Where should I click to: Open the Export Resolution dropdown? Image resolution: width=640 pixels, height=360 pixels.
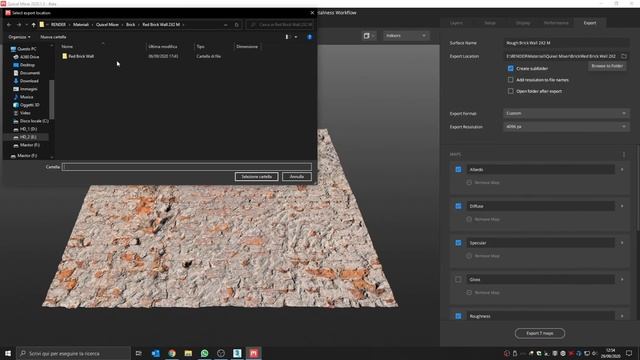coord(566,127)
